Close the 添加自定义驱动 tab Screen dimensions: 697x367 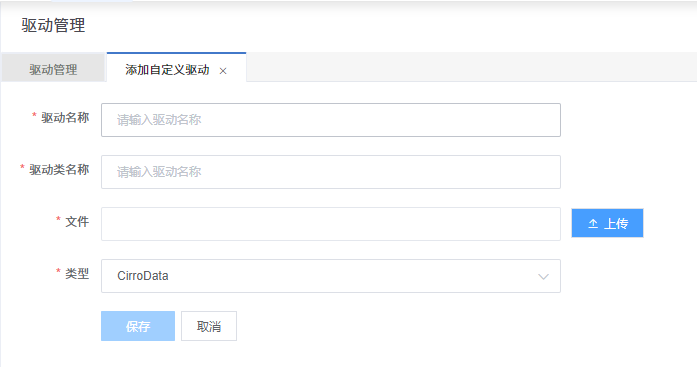pyautogui.click(x=223, y=71)
